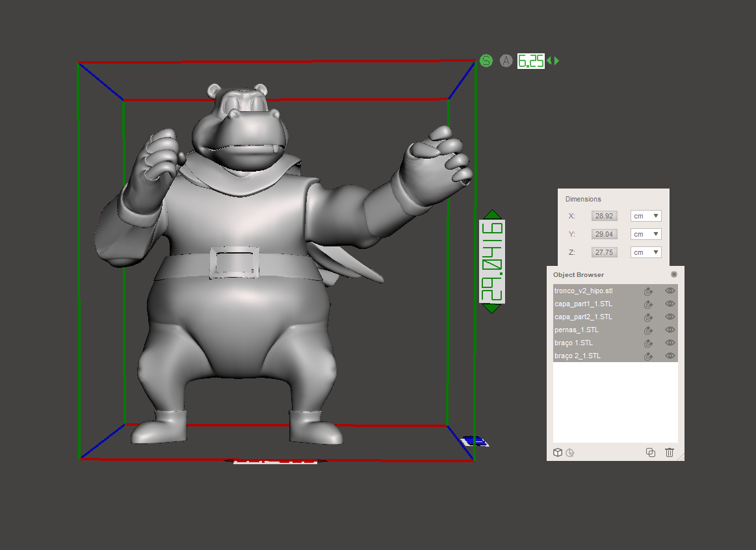Show or hide braço 2_1.STL
The height and width of the screenshot is (550, 756).
coord(670,356)
